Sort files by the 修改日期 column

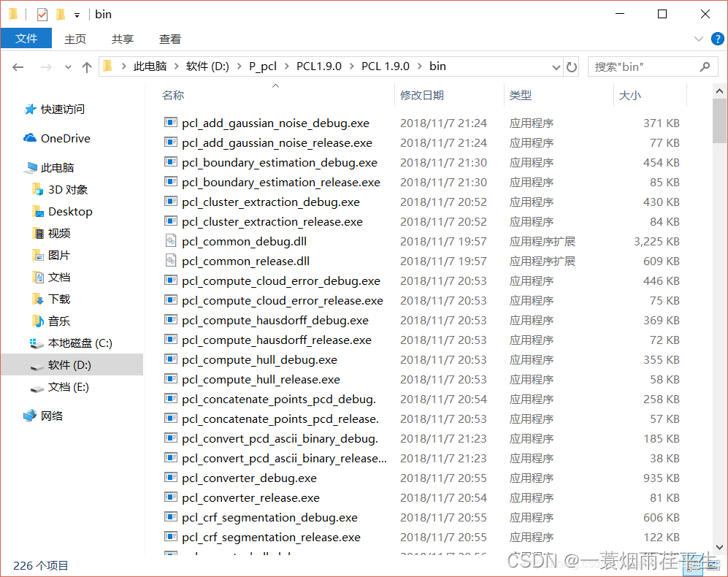(x=422, y=95)
